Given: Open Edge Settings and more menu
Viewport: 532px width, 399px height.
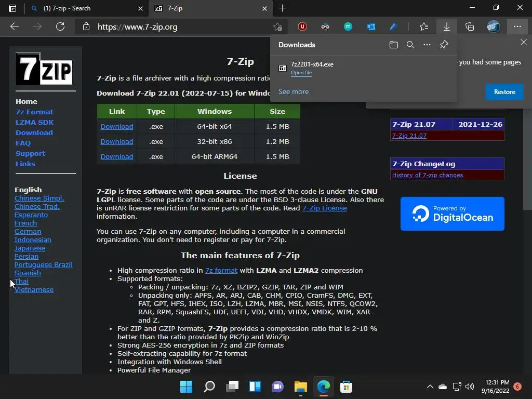Looking at the screenshot, I should (x=517, y=26).
